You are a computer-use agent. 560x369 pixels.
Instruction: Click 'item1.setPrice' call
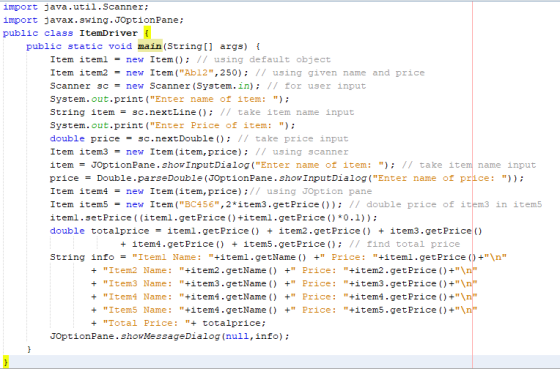[x=91, y=218]
